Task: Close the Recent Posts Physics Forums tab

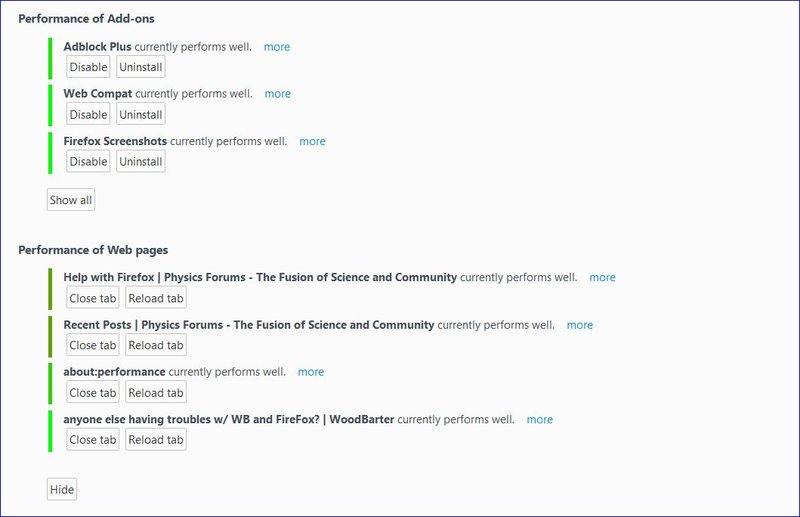Action: click(93, 345)
